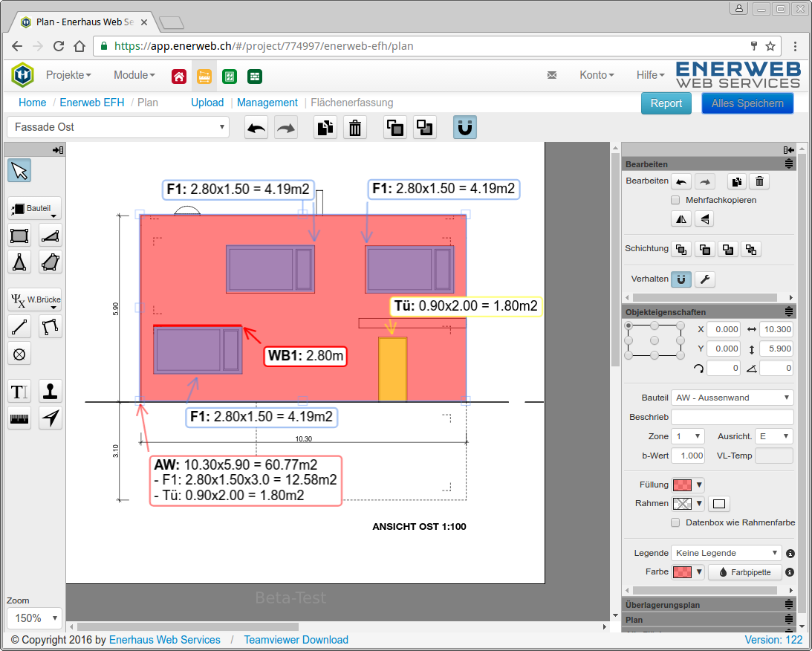812x651 pixels.
Task: Open the Projekte menu
Action: click(68, 75)
